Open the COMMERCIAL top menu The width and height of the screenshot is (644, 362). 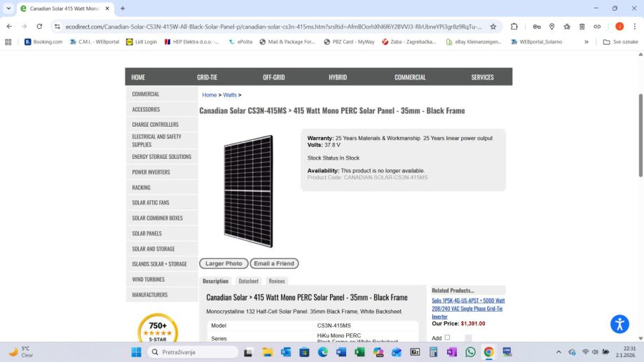[410, 77]
